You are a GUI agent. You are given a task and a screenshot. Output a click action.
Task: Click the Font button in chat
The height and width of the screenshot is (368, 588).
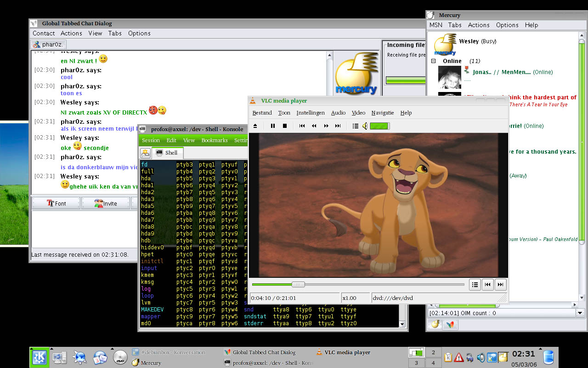(x=56, y=203)
